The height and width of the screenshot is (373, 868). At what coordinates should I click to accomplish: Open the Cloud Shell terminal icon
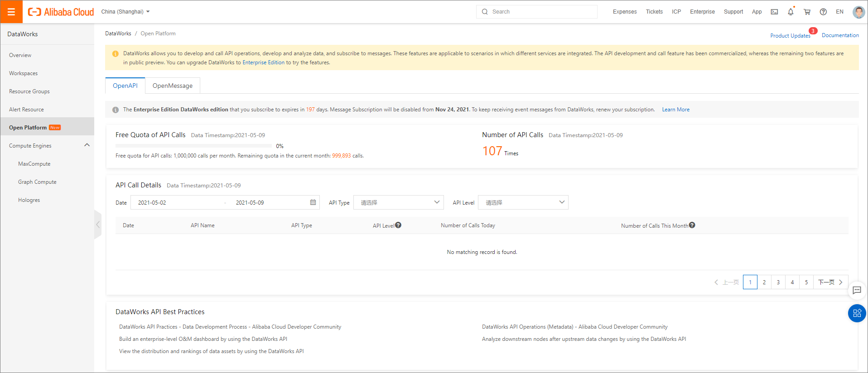click(x=774, y=12)
